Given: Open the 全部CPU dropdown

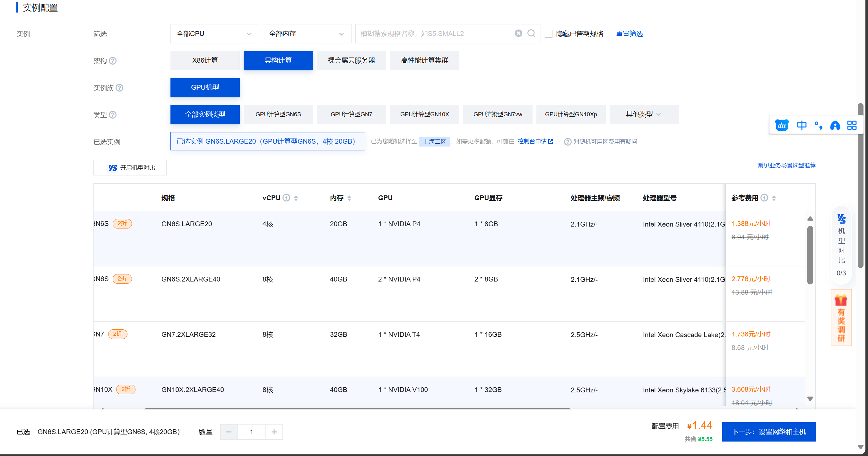Looking at the screenshot, I should click(x=214, y=34).
